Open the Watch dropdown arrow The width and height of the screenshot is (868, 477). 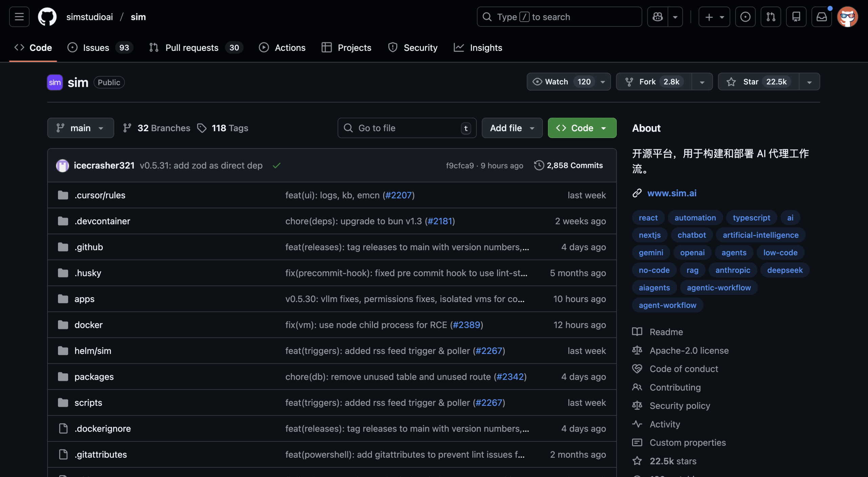click(x=603, y=82)
